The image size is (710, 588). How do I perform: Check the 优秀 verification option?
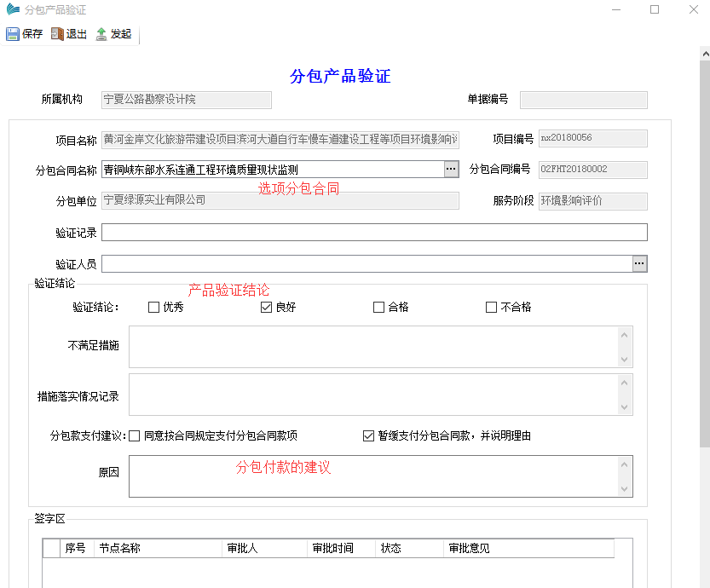(153, 307)
